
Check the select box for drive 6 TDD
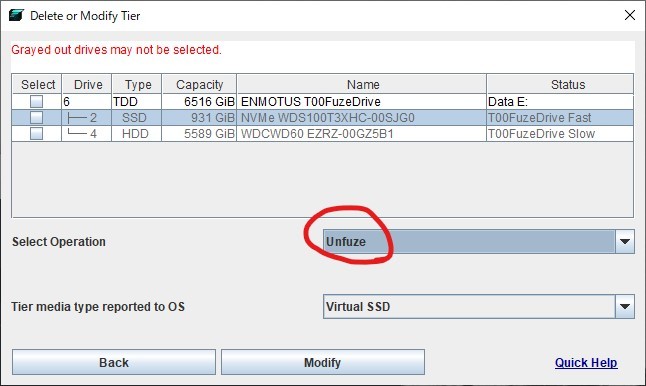[36, 101]
